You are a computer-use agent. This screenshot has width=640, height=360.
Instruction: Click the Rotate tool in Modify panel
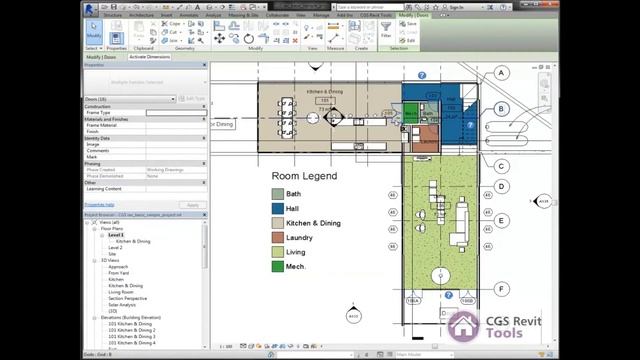[x=249, y=39]
